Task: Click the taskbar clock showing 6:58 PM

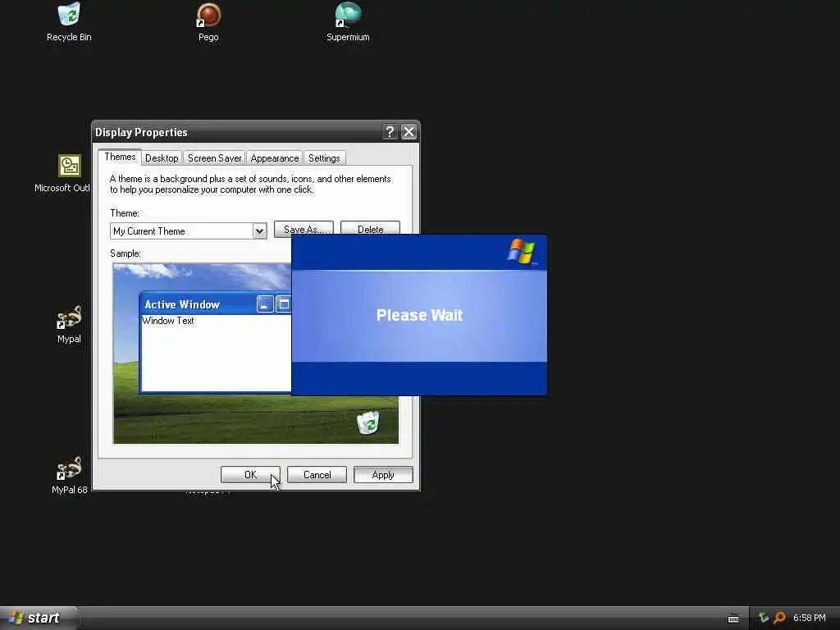Action: click(x=810, y=618)
